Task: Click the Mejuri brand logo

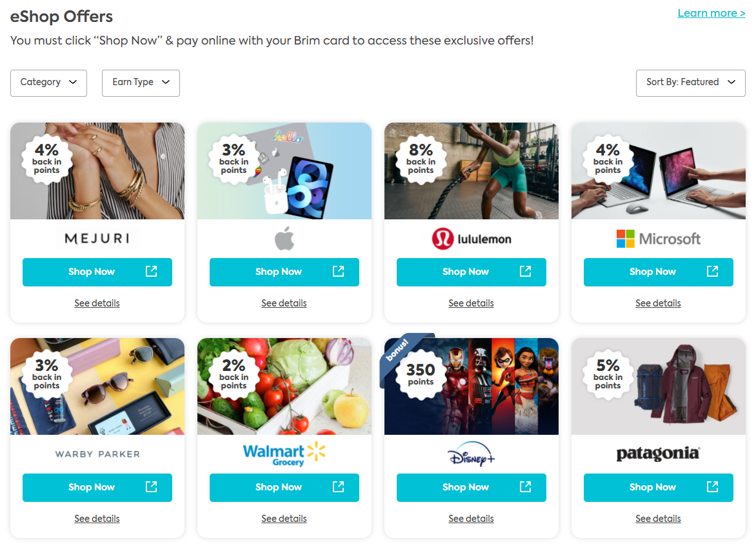Action: (x=97, y=239)
